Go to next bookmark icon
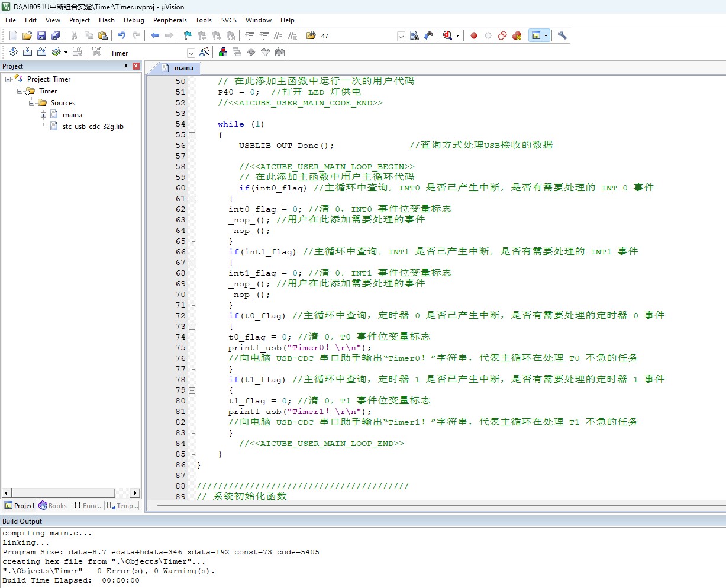 217,35
